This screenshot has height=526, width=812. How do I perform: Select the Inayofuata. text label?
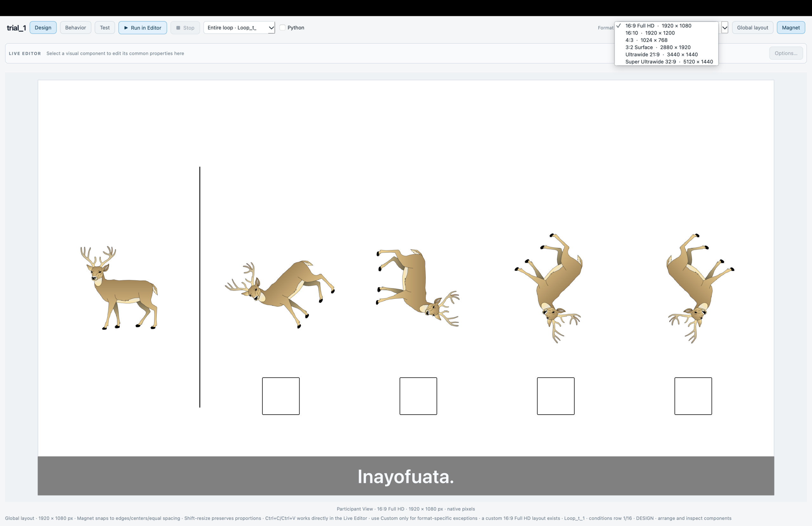pyautogui.click(x=406, y=477)
